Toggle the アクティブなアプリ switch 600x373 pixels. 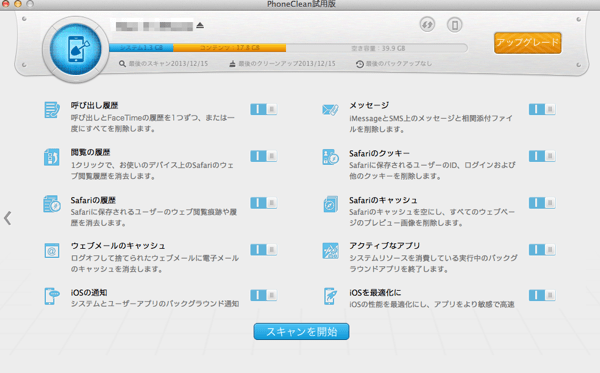coord(542,250)
